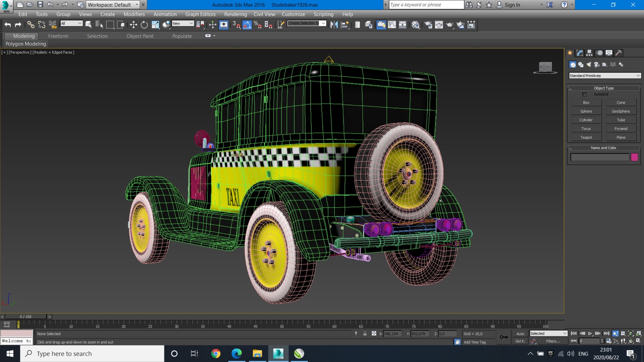Viewport: 644px width, 362px height.
Task: Select the Select and Rotate tool
Action: click(x=144, y=25)
